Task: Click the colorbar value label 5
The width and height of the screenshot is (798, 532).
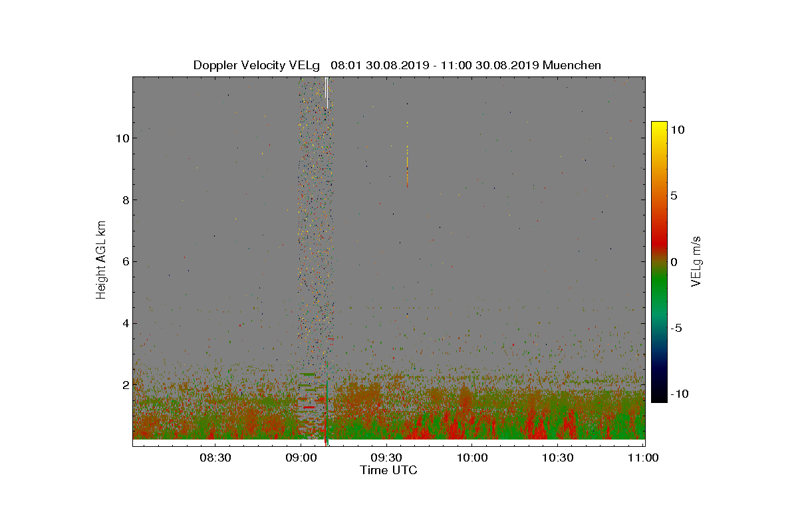Action: [674, 196]
